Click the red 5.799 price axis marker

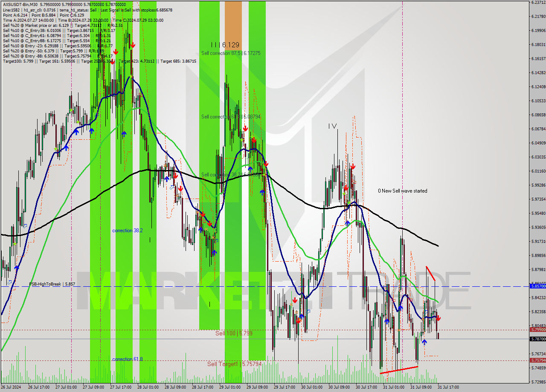coord(537,329)
